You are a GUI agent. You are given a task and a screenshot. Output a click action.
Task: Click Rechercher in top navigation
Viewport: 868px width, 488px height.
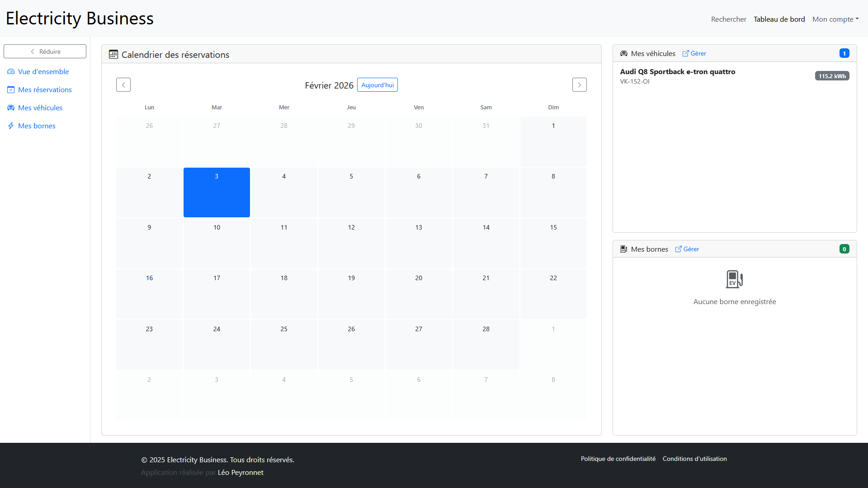[728, 19]
